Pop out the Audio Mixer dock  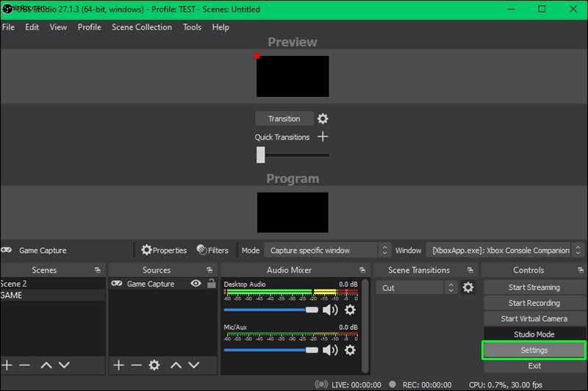(x=362, y=270)
